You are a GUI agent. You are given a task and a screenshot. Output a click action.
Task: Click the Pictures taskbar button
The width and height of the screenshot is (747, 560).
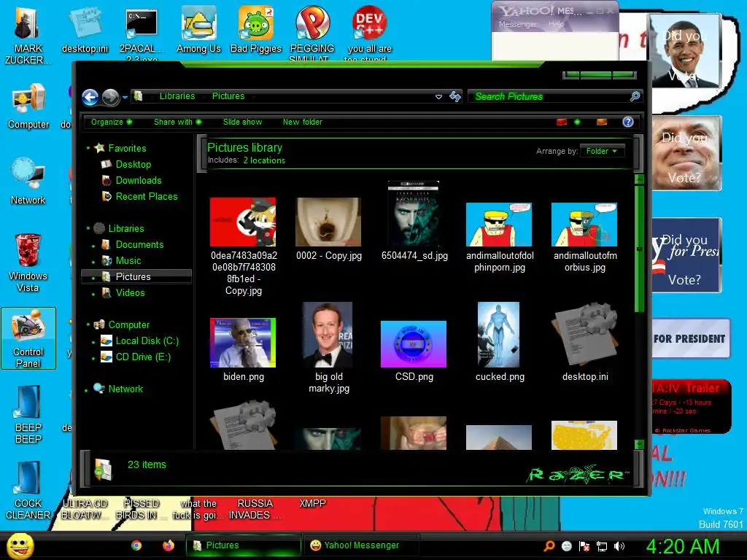coord(244,545)
